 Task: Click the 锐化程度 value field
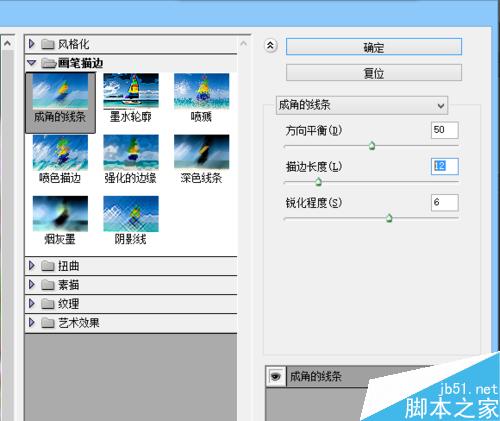pos(445,202)
